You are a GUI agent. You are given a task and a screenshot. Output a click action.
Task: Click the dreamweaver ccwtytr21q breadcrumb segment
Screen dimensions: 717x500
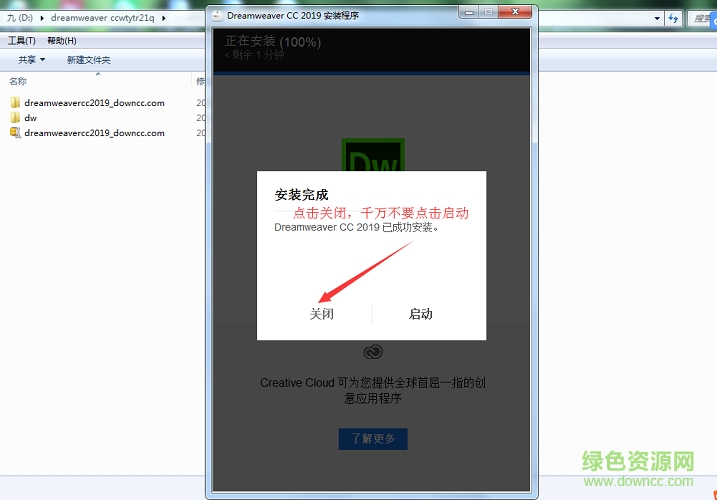(x=104, y=18)
